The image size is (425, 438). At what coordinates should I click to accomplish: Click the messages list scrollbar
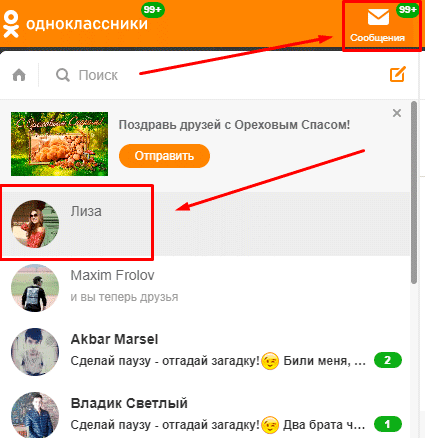[414, 193]
